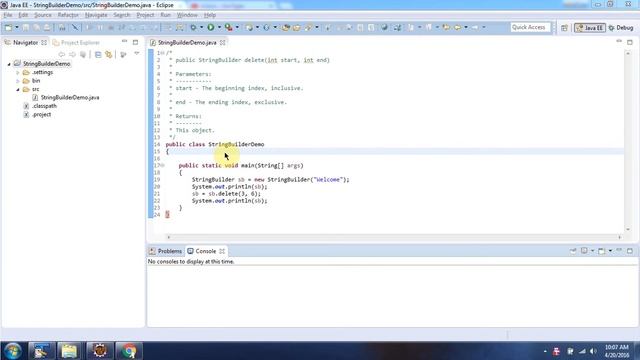Collapse the src folder
640x360 pixels.
(x=18, y=89)
